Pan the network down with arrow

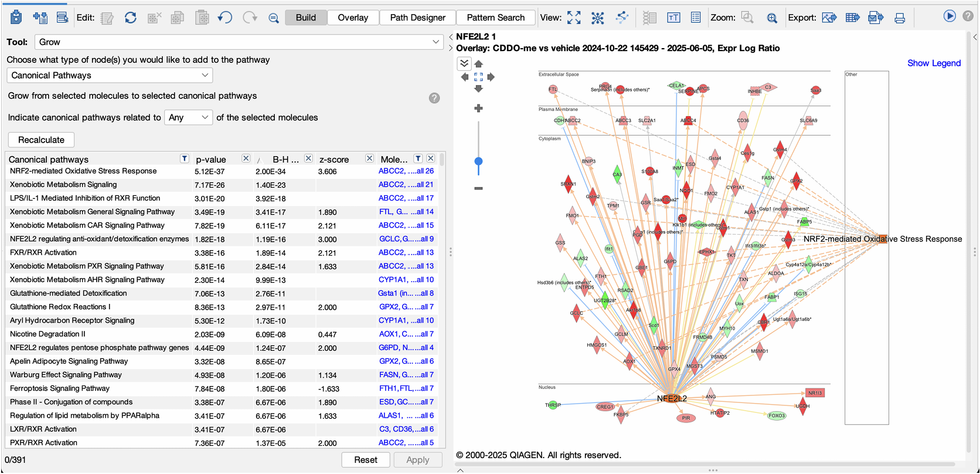click(x=478, y=89)
